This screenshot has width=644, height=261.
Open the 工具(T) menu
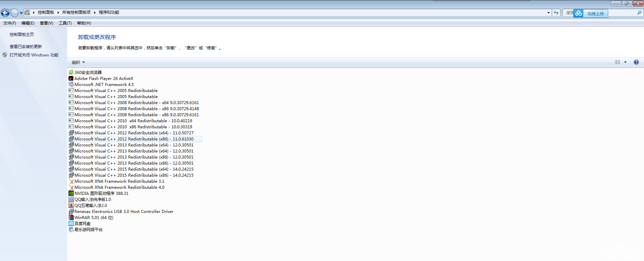point(65,23)
